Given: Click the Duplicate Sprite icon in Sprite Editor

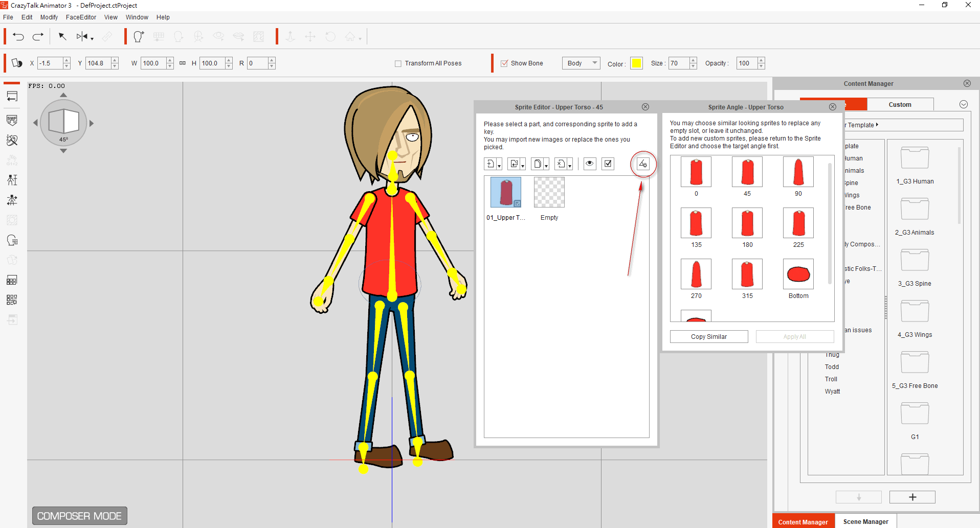Looking at the screenshot, I should [x=538, y=164].
